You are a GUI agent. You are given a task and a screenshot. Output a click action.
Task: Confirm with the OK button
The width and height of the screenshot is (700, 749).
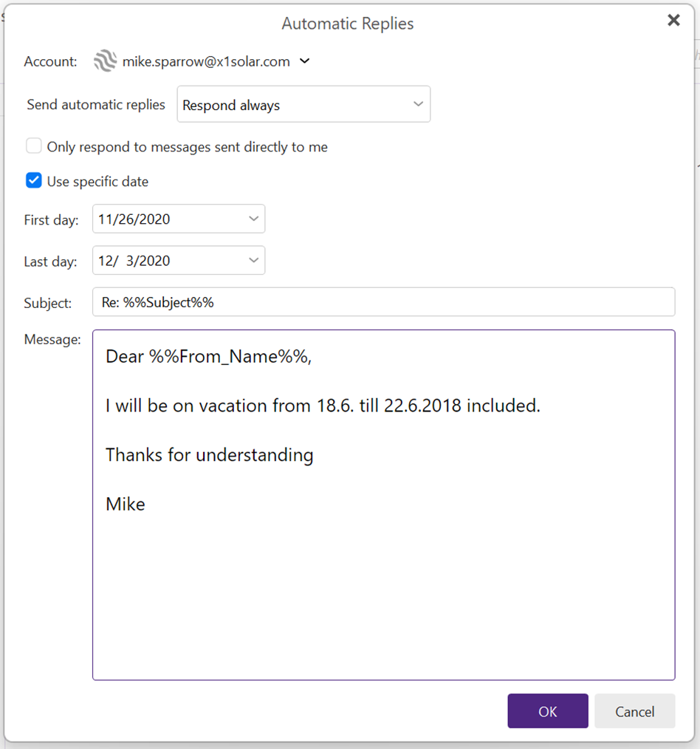pyautogui.click(x=548, y=711)
